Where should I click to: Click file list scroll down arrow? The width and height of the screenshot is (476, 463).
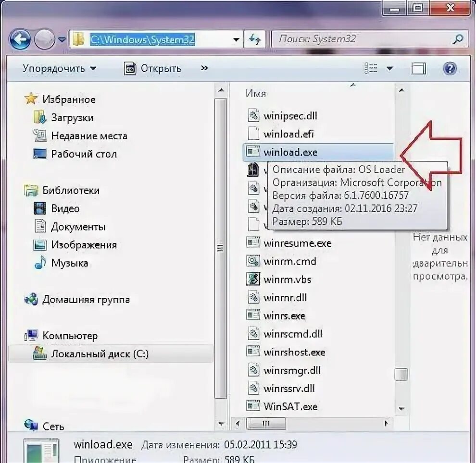[401, 409]
